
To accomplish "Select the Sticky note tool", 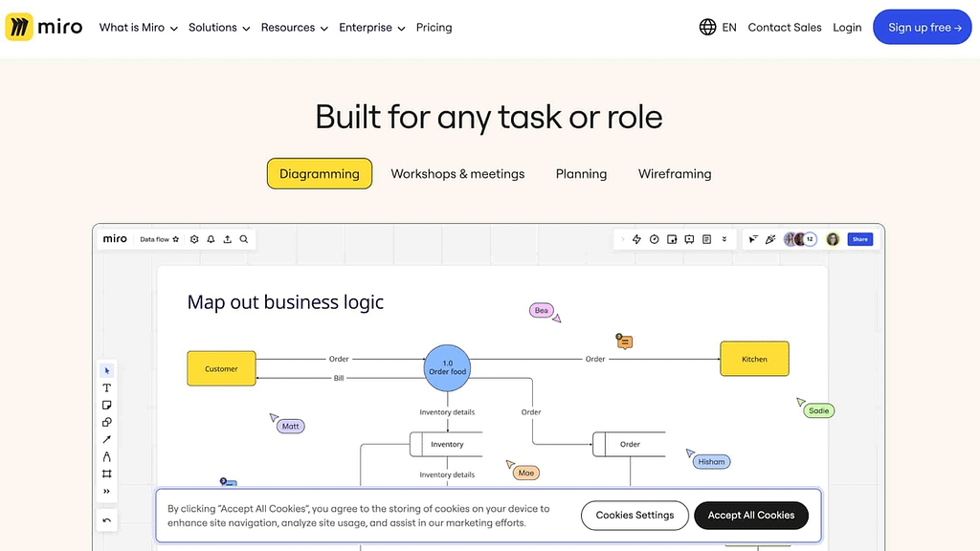I will (107, 405).
